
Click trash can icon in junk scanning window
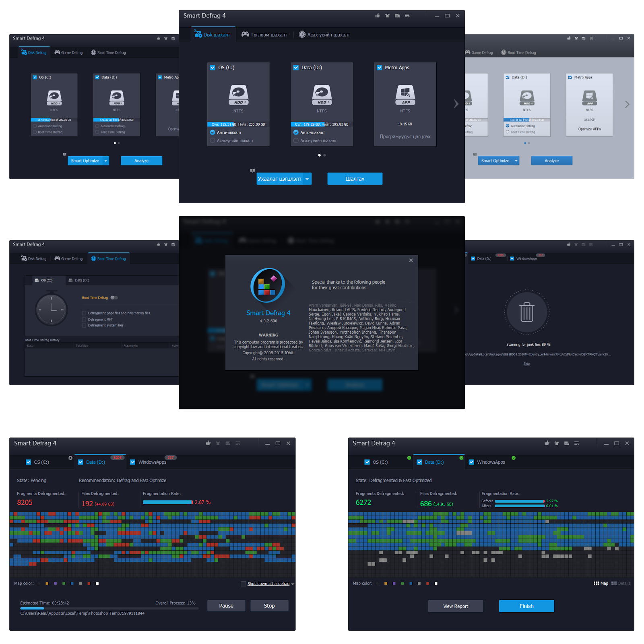(526, 312)
